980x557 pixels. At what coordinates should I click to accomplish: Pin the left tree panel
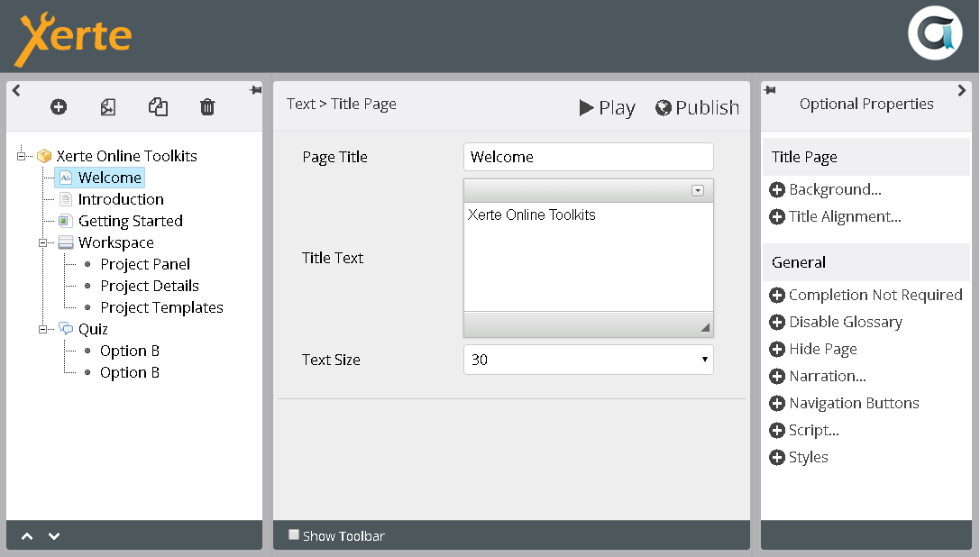tap(256, 90)
